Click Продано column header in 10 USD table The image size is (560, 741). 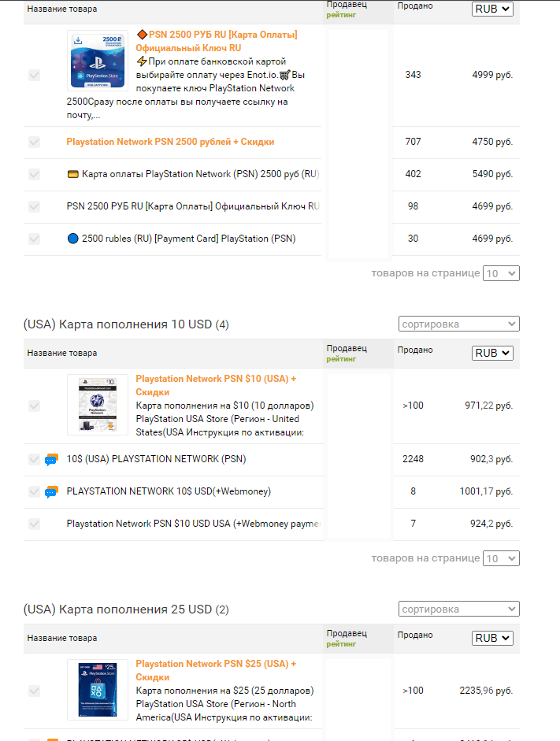pyautogui.click(x=414, y=349)
